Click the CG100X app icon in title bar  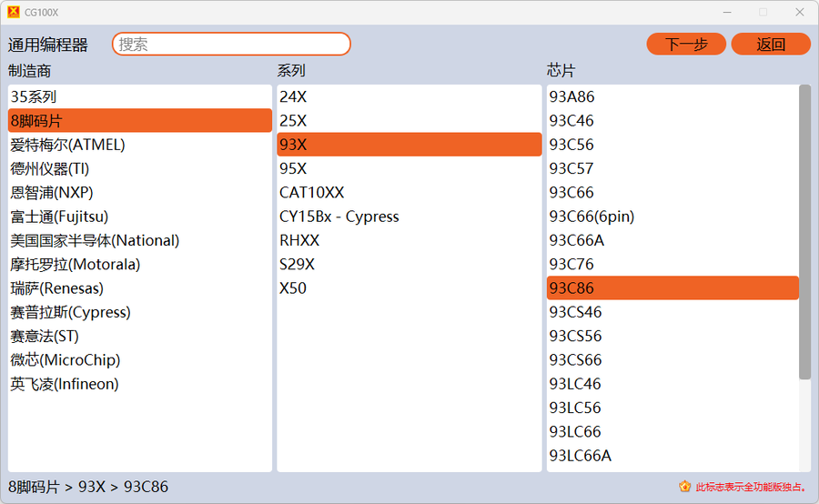pos(13,12)
